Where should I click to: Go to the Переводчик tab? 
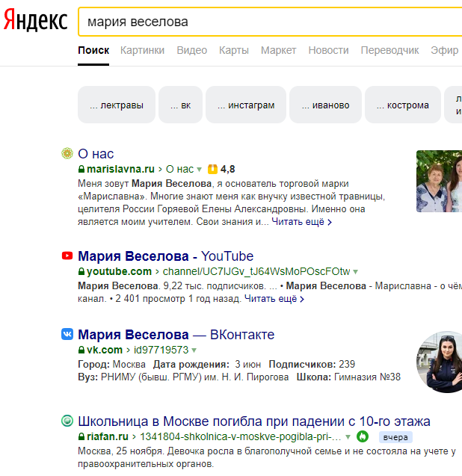pyautogui.click(x=389, y=50)
